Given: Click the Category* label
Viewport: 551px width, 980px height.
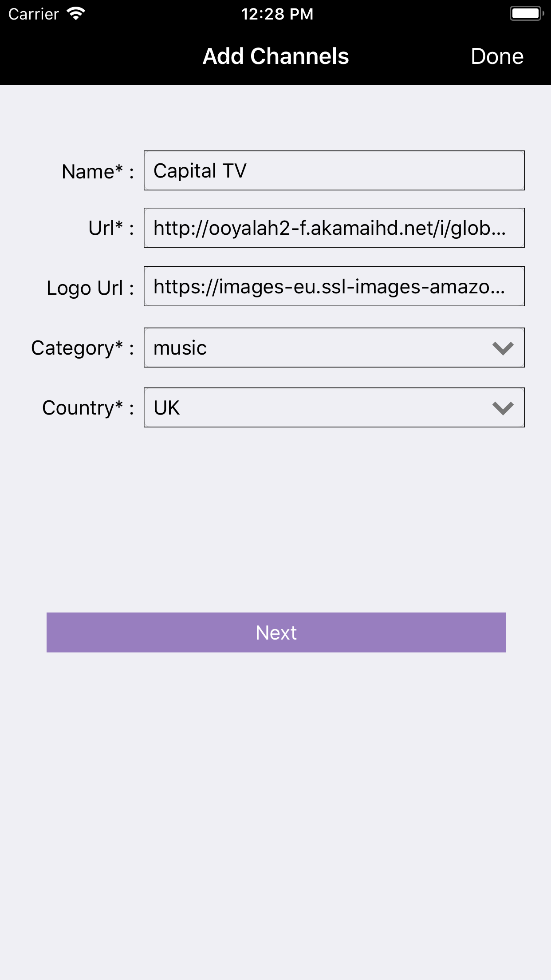Looking at the screenshot, I should tap(83, 348).
